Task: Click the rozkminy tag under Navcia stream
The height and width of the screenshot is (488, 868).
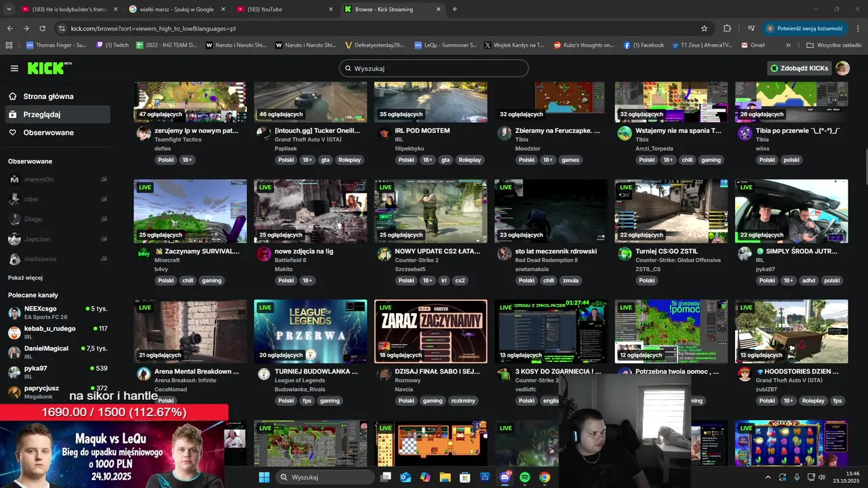Action: point(463,401)
